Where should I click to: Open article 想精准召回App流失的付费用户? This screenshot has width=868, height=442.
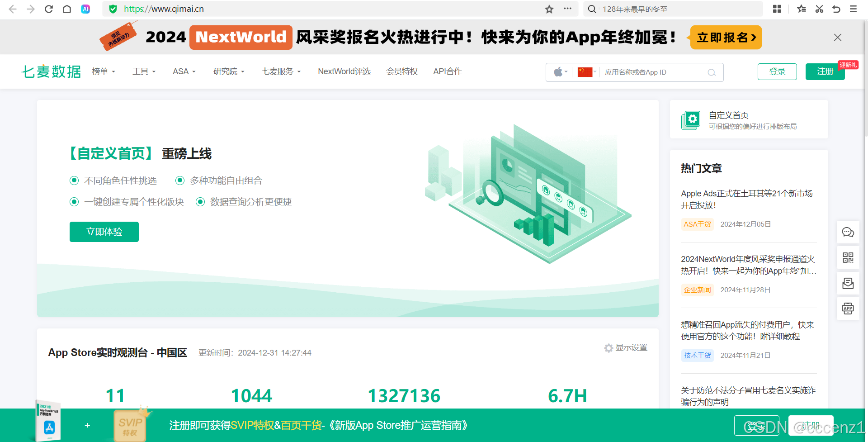tap(748, 330)
